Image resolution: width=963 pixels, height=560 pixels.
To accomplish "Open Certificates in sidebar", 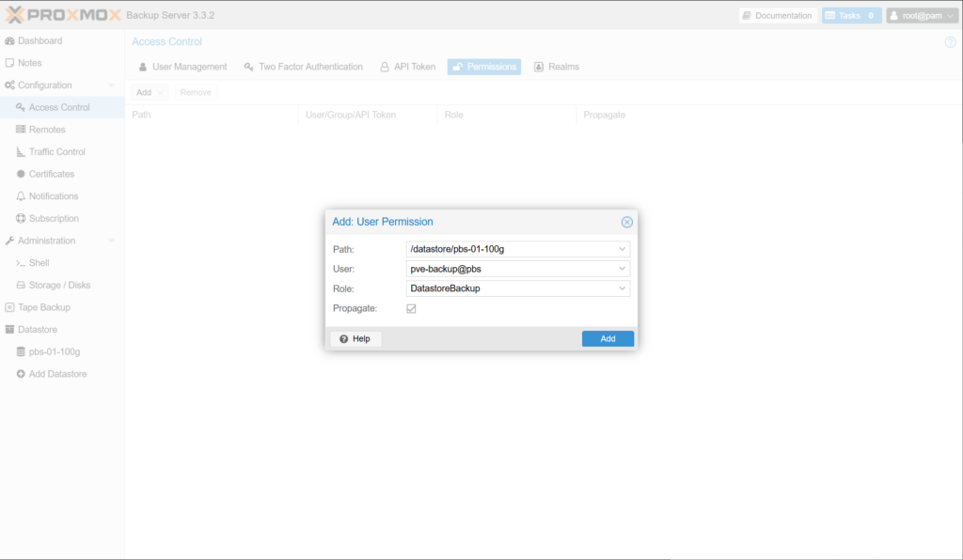I will coord(51,174).
